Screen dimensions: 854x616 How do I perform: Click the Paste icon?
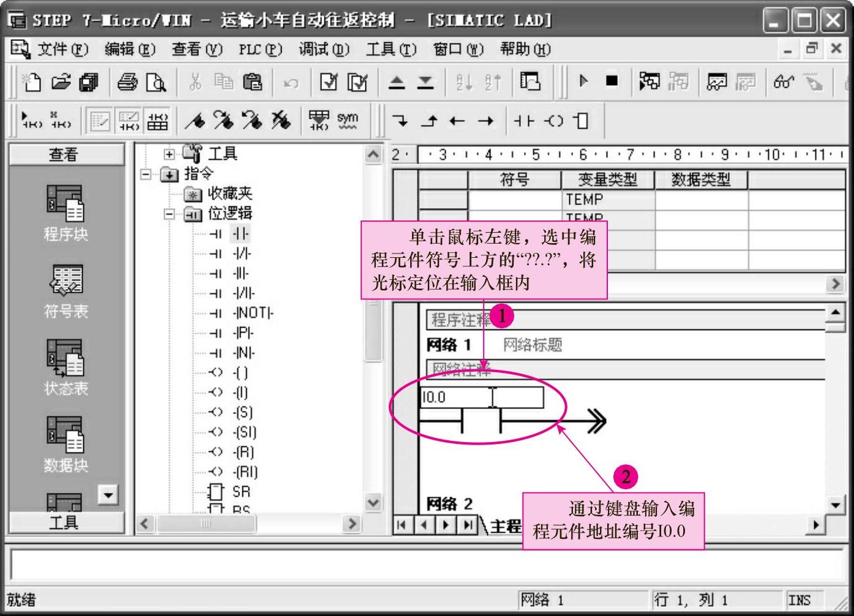[x=252, y=81]
